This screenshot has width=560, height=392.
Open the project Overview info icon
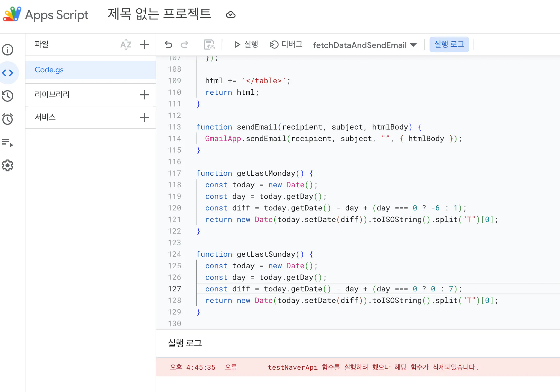point(8,50)
